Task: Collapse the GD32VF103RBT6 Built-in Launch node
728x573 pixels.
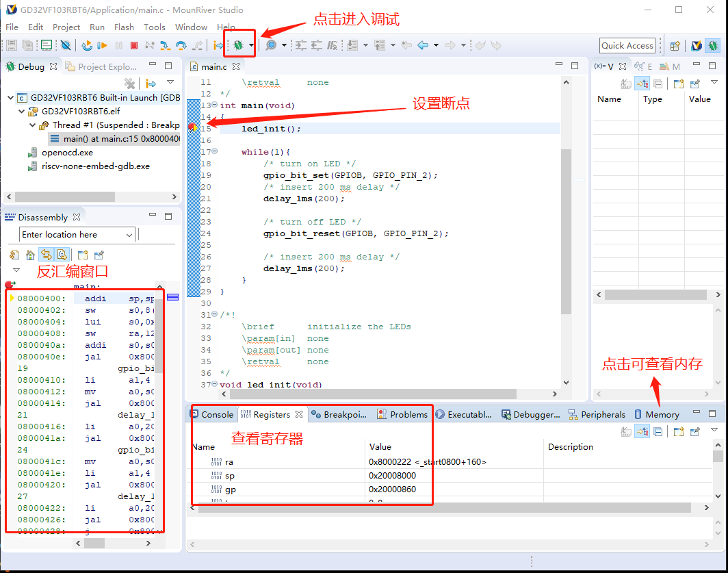Action: [x=11, y=98]
